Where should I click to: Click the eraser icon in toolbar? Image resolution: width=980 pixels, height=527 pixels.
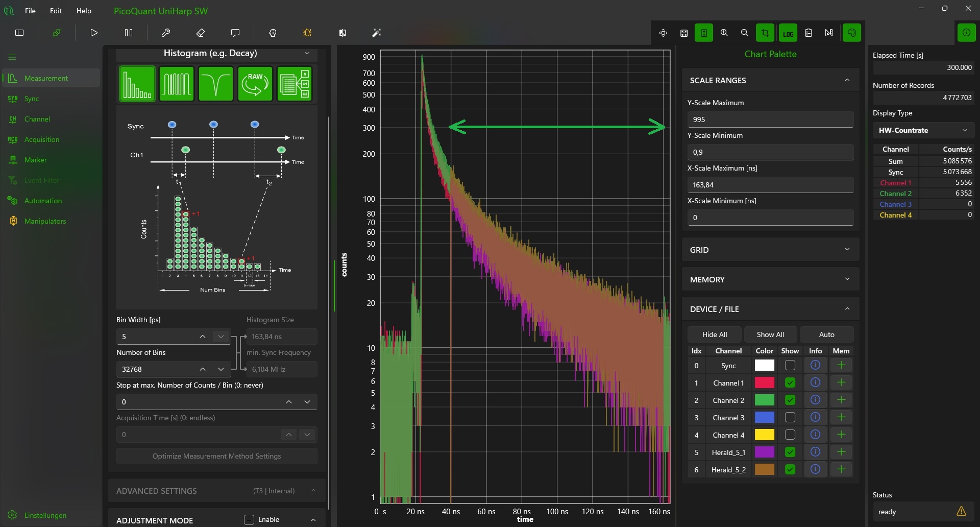tap(201, 33)
